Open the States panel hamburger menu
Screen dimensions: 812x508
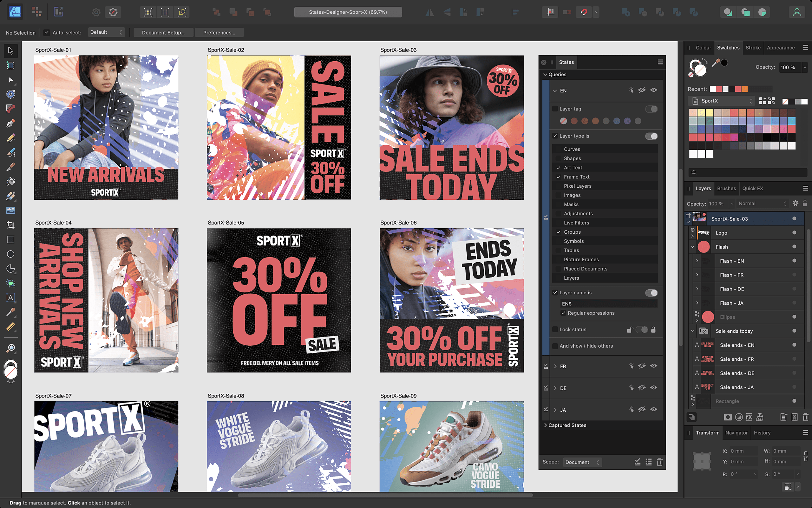[660, 62]
